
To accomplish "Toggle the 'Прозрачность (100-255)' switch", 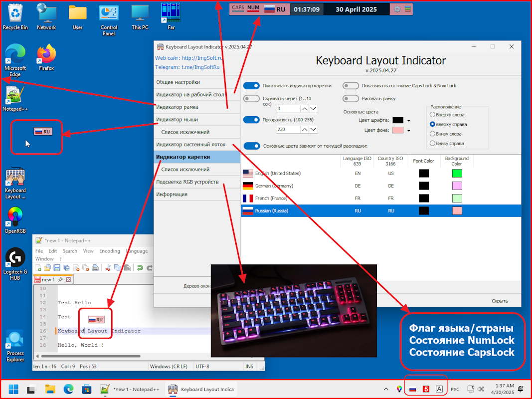I will 251,120.
